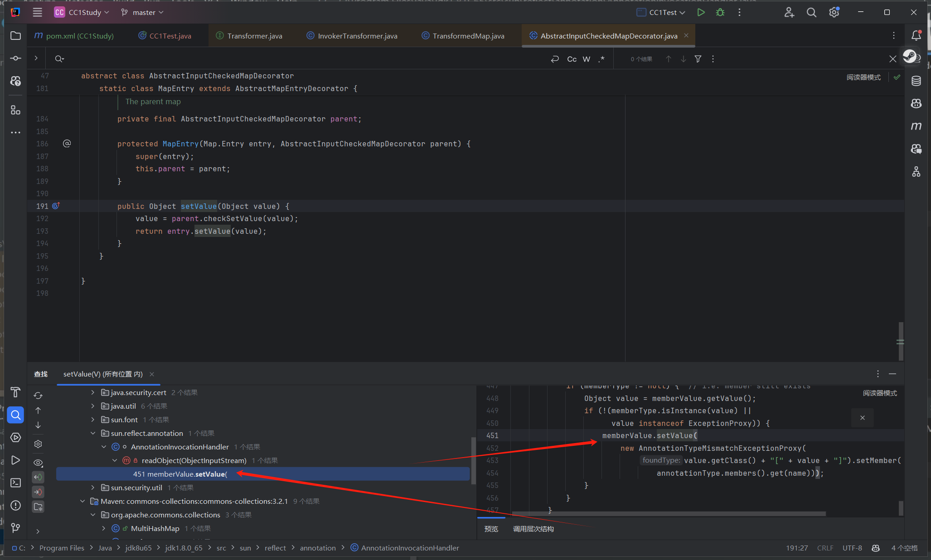Run CC1Test with the green play button
Image resolution: width=931 pixels, height=560 pixels.
click(x=701, y=12)
